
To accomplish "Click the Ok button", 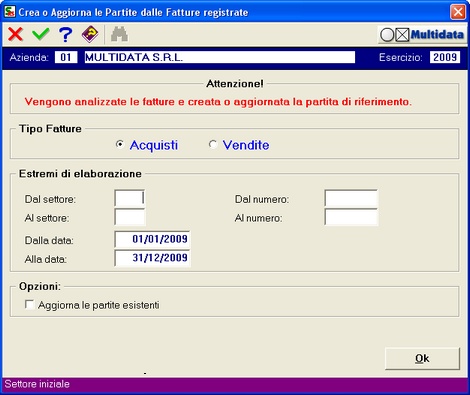I will tap(422, 359).
